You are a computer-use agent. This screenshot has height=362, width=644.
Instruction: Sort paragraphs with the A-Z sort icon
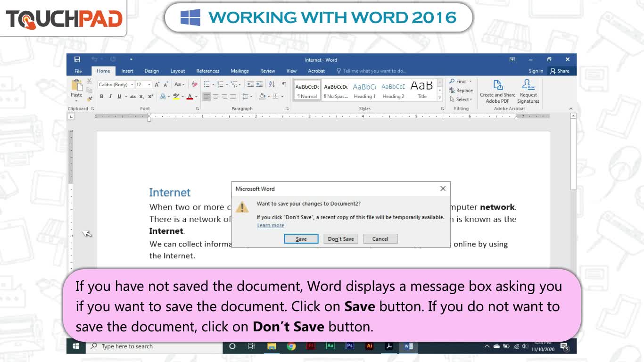tap(272, 84)
